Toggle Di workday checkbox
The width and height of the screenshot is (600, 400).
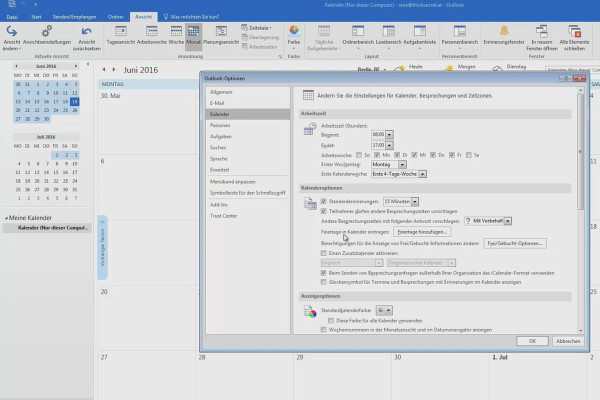click(397, 155)
